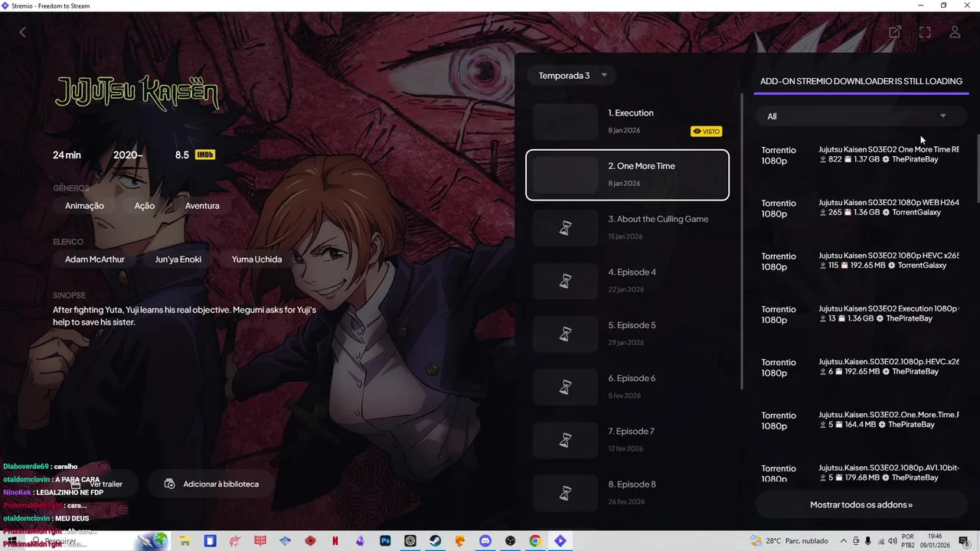Play the 115-seeder HEVC x265 TorrentGalaxy stream

pyautogui.click(x=861, y=261)
